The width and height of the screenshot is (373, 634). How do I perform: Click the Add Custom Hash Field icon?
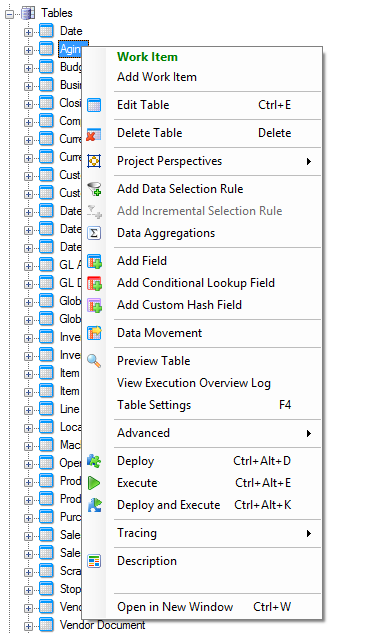[95, 305]
